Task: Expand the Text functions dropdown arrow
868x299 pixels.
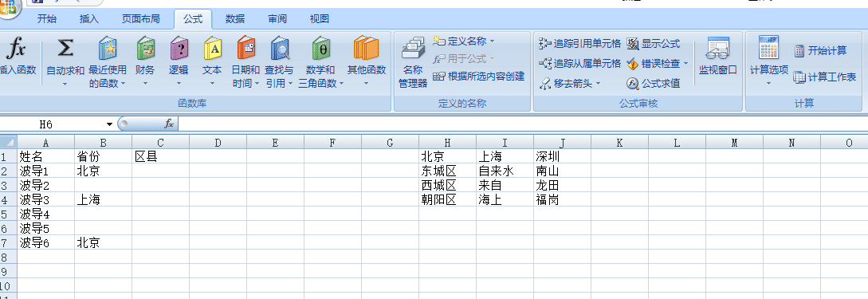Action: click(x=212, y=85)
